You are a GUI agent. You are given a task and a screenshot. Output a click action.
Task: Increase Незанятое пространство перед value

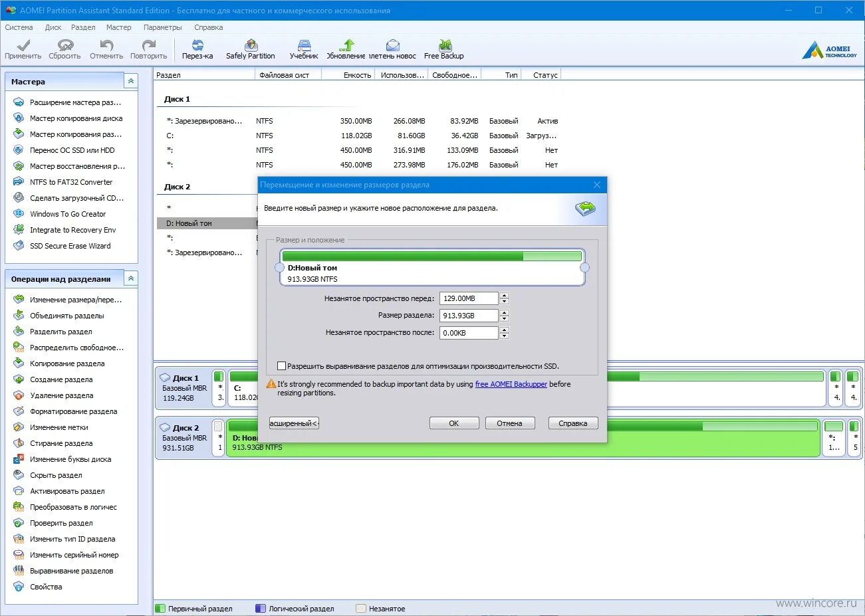505,296
